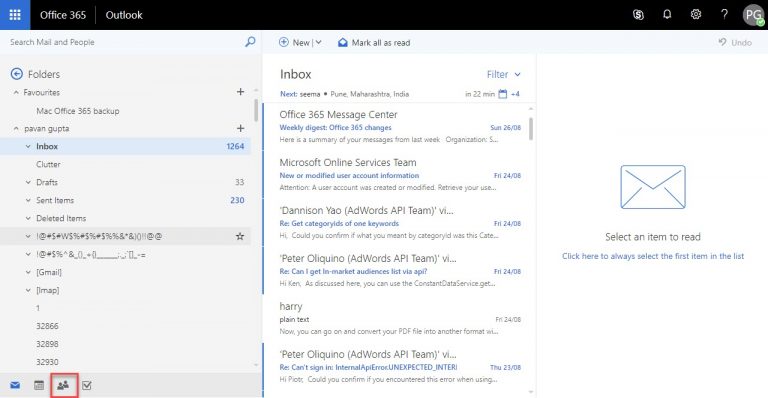This screenshot has width=768, height=398.
Task: Select the Sent Items folder
Action: click(55, 200)
